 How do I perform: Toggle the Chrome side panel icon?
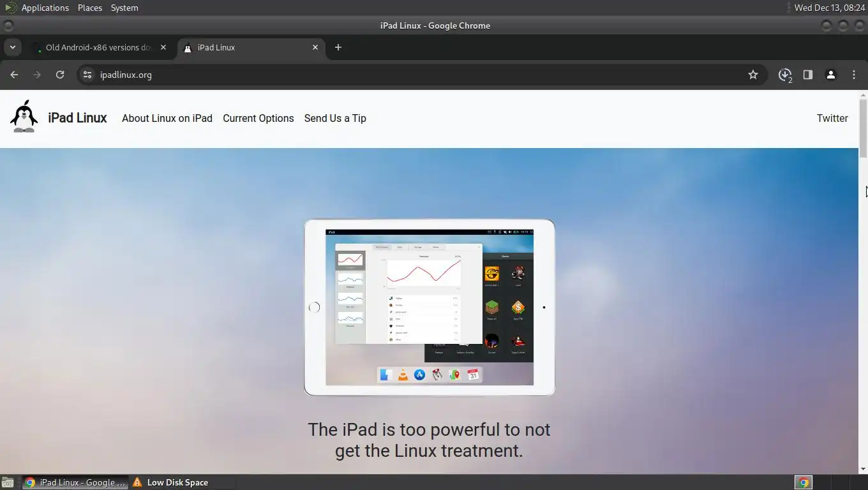pyautogui.click(x=808, y=75)
